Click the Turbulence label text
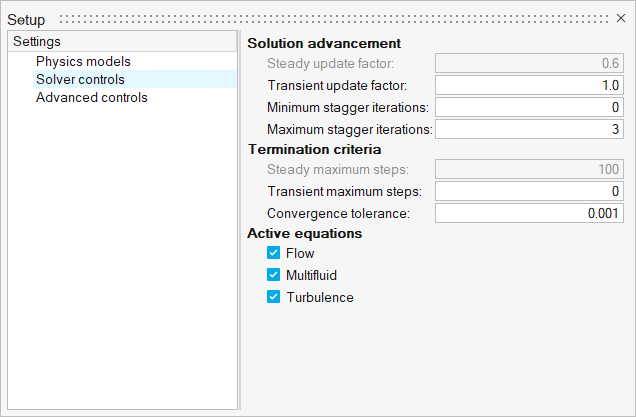636x417 pixels. point(320,297)
